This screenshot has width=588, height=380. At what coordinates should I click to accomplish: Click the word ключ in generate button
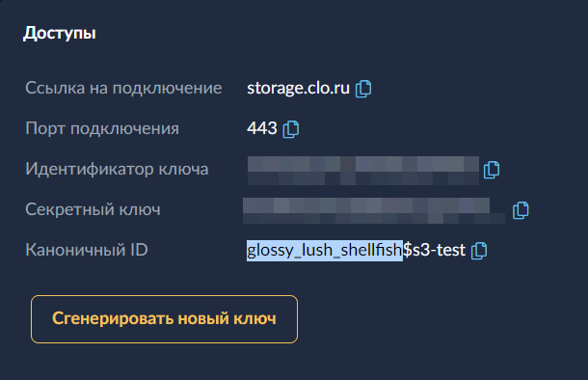[x=255, y=319]
